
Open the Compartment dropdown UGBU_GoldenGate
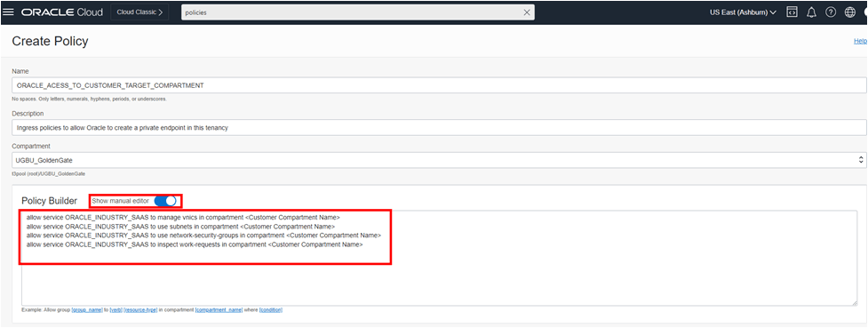pos(439,160)
